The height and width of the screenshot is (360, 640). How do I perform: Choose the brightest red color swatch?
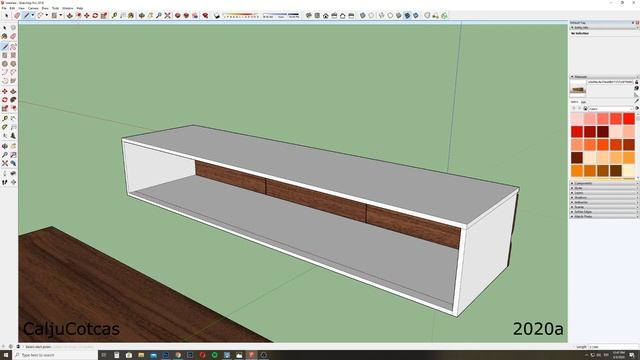(629, 119)
